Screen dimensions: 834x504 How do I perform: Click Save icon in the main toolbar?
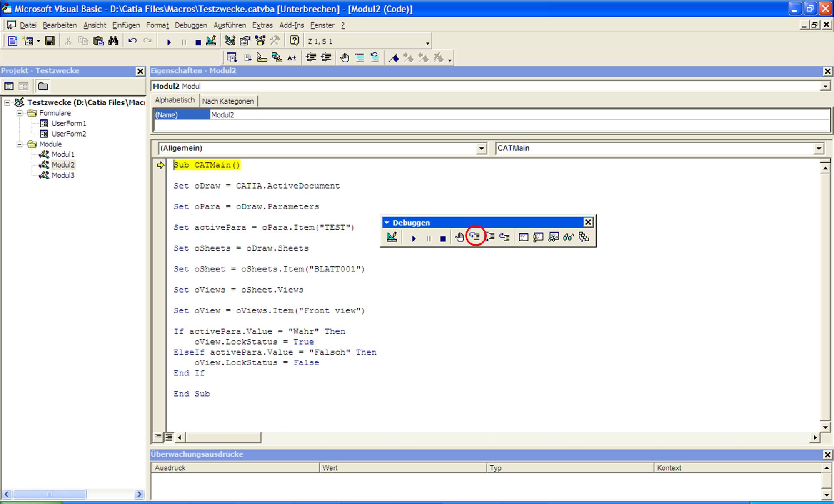[x=50, y=41]
